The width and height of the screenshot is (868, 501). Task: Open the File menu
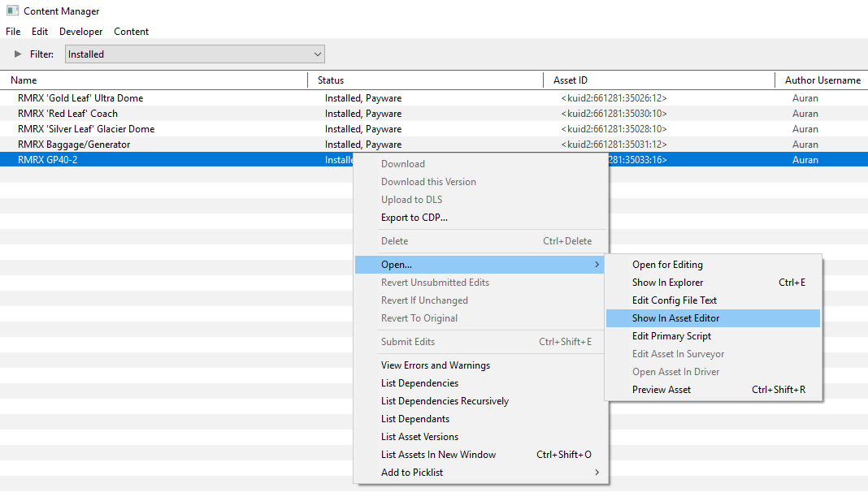tap(13, 32)
